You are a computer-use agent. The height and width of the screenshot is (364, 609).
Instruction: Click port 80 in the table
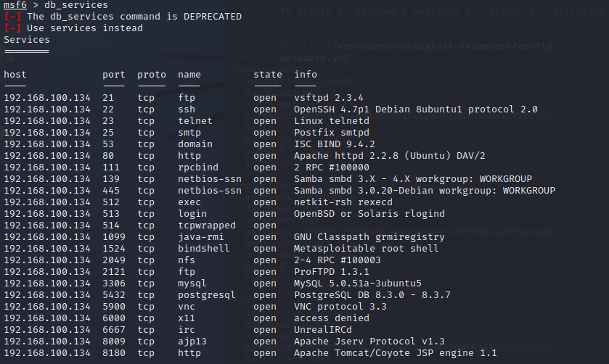point(108,156)
